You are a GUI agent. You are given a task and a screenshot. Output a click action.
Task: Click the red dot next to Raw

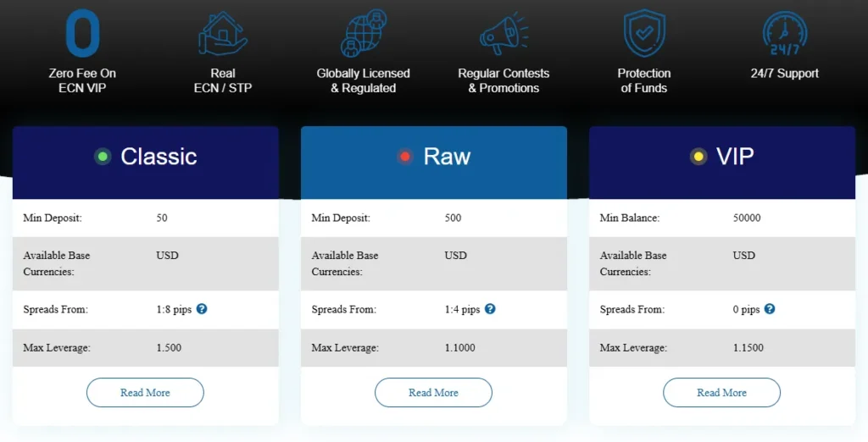click(x=405, y=157)
